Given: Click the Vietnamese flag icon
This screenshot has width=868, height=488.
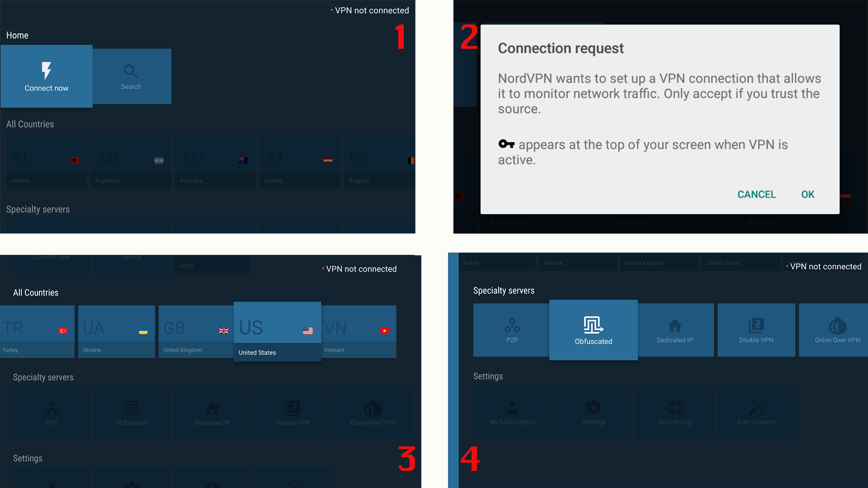Looking at the screenshot, I should [x=385, y=331].
